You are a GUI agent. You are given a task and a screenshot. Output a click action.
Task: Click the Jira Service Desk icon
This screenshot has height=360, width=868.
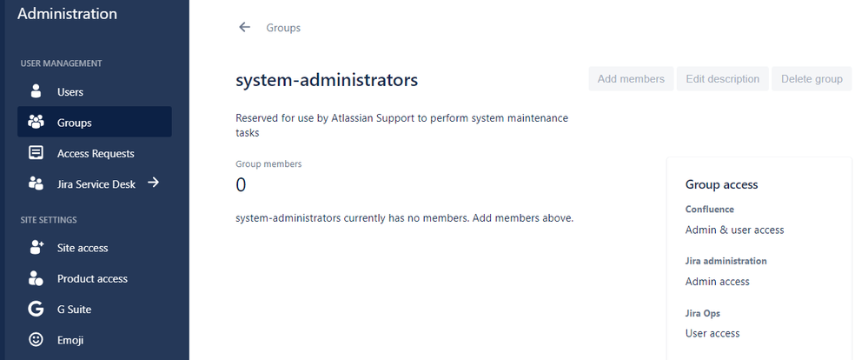[x=36, y=183]
